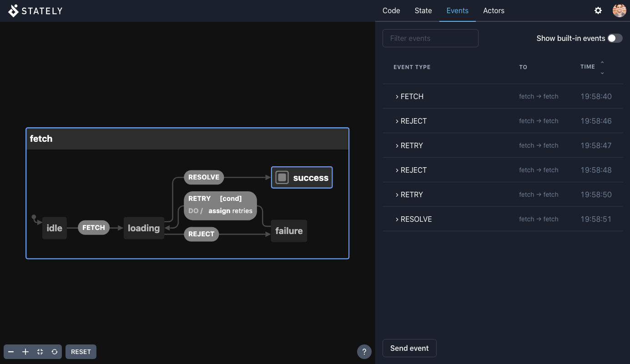This screenshot has height=364, width=630.
Task: Sort events by time ascending arrow
Action: [x=602, y=62]
